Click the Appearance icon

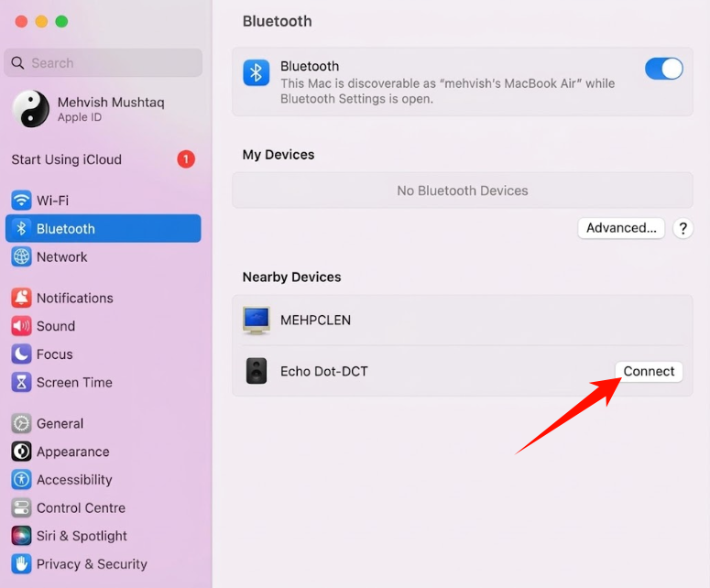pyautogui.click(x=21, y=452)
